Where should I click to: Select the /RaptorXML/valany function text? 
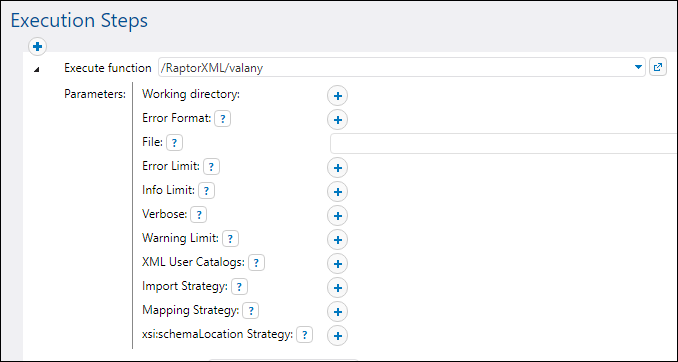point(211,68)
